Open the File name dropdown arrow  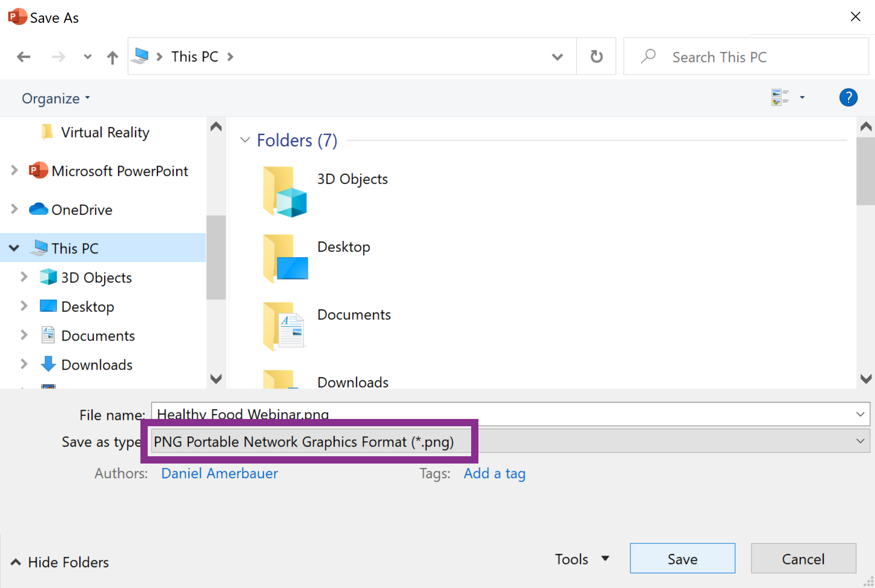click(860, 414)
